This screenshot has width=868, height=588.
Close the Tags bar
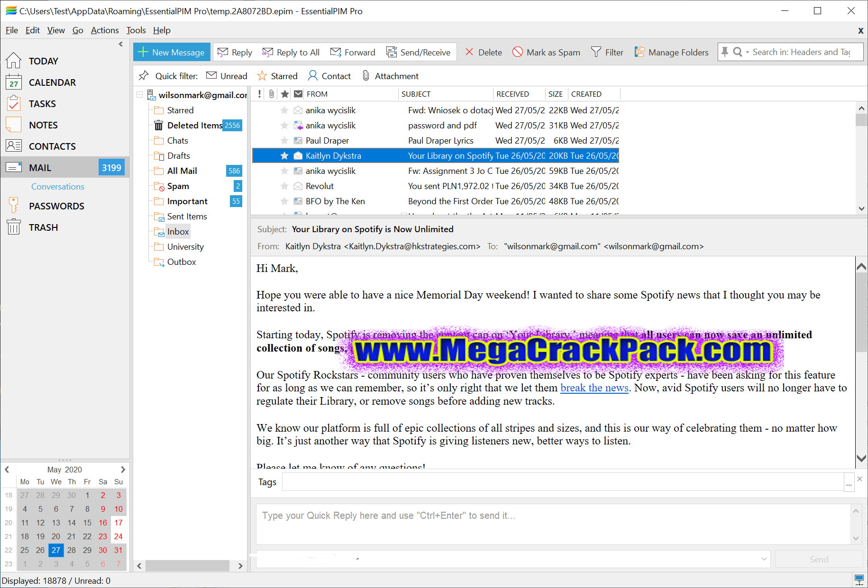859,479
